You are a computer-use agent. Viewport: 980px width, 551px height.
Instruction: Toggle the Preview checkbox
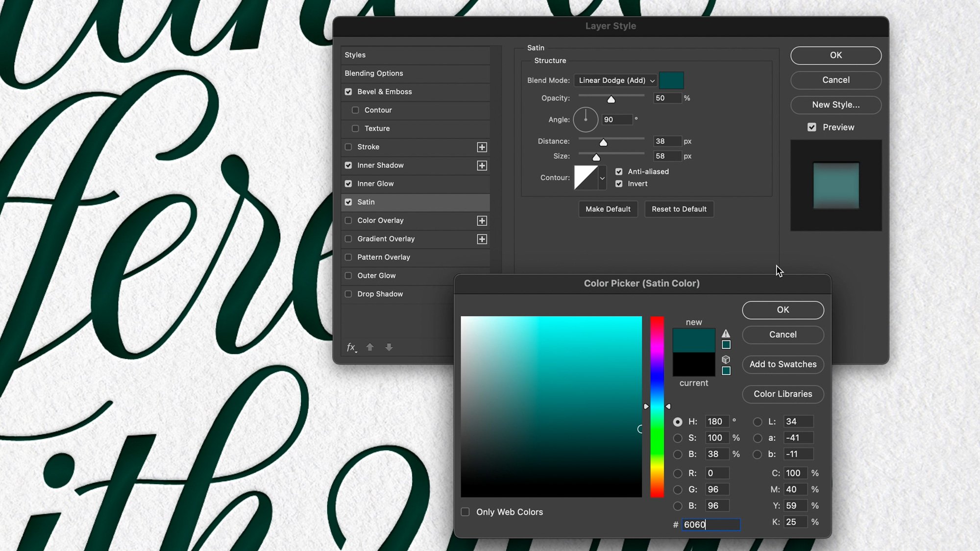[x=812, y=127]
